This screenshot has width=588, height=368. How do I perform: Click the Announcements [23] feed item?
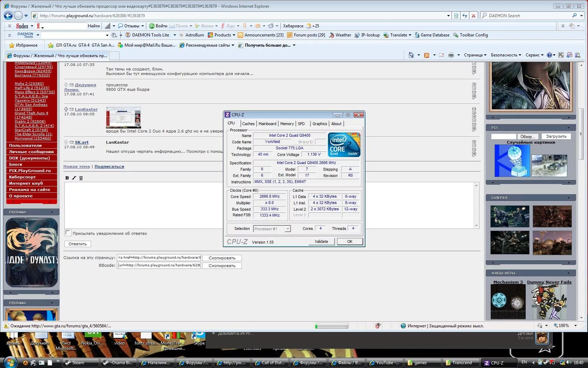point(260,35)
